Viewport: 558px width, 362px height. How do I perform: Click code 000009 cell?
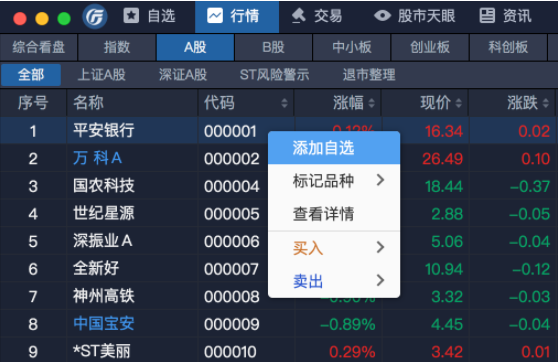[x=232, y=324]
